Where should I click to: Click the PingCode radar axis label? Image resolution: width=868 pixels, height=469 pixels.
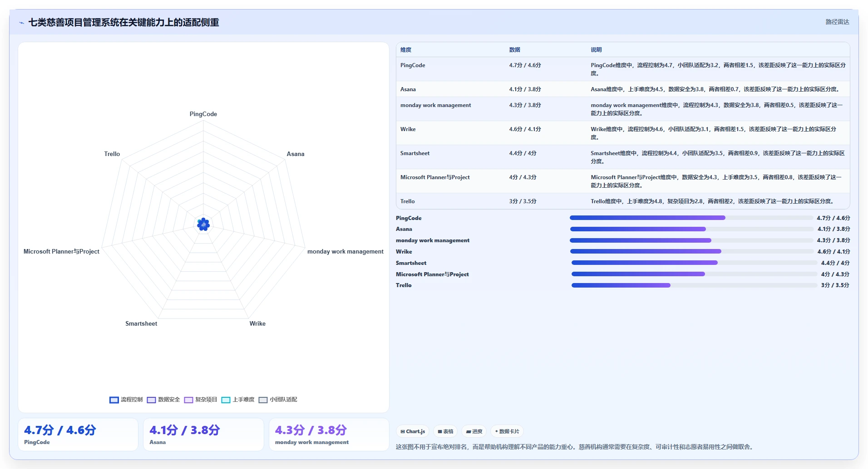point(203,114)
